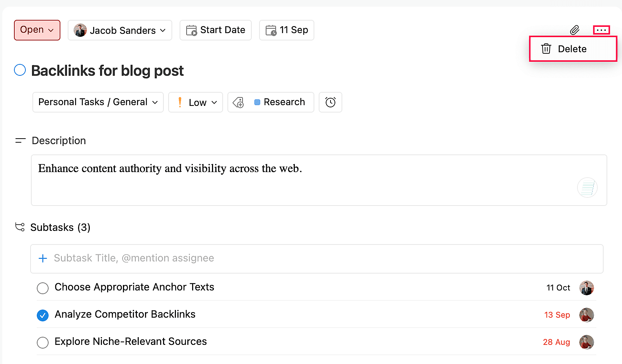Click the plus icon to add subtask
Screen dimensions: 622x364
(x=43, y=258)
